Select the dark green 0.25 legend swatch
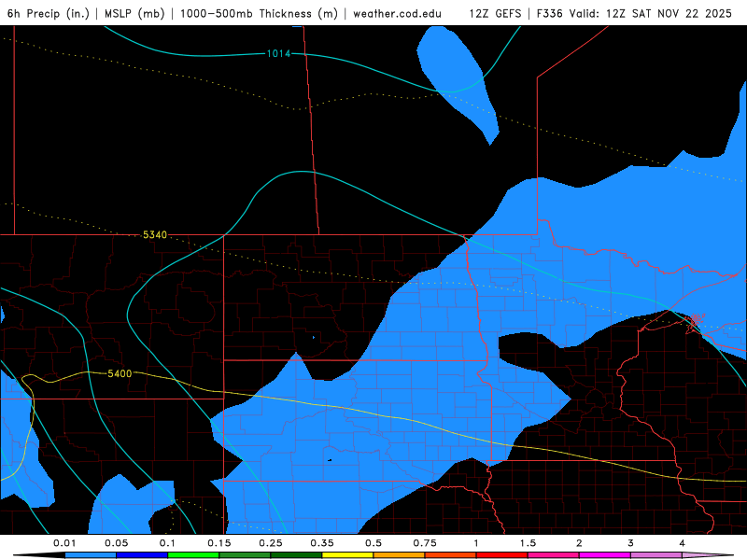 [x=296, y=555]
